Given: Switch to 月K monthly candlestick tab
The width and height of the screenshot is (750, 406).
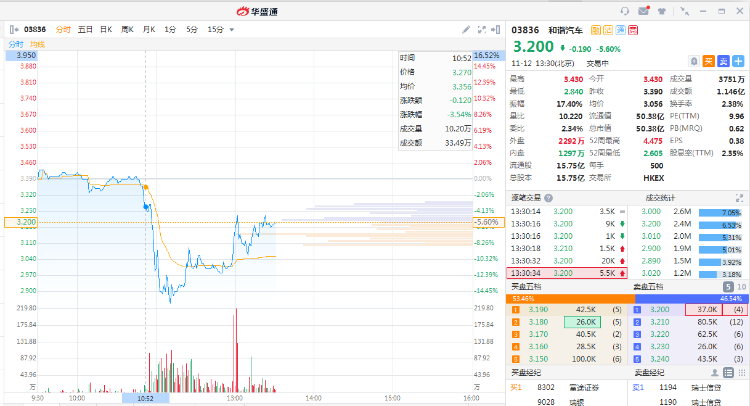Looking at the screenshot, I should tap(149, 30).
